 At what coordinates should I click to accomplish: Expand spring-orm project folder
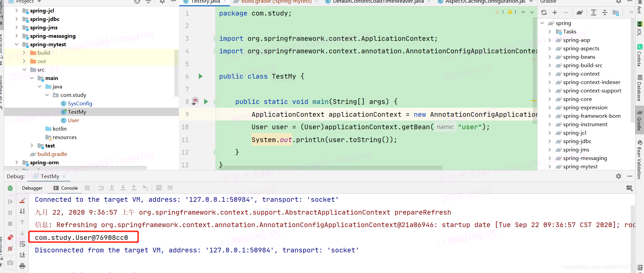click(17, 162)
